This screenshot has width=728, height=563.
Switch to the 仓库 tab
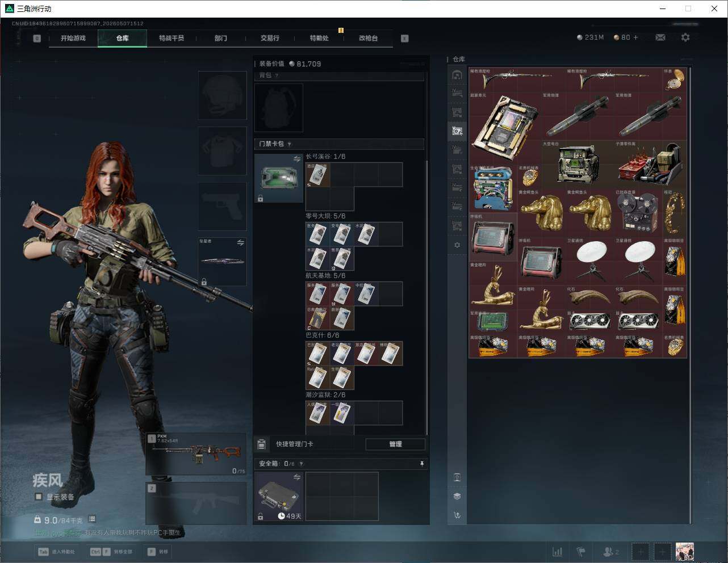coord(123,38)
